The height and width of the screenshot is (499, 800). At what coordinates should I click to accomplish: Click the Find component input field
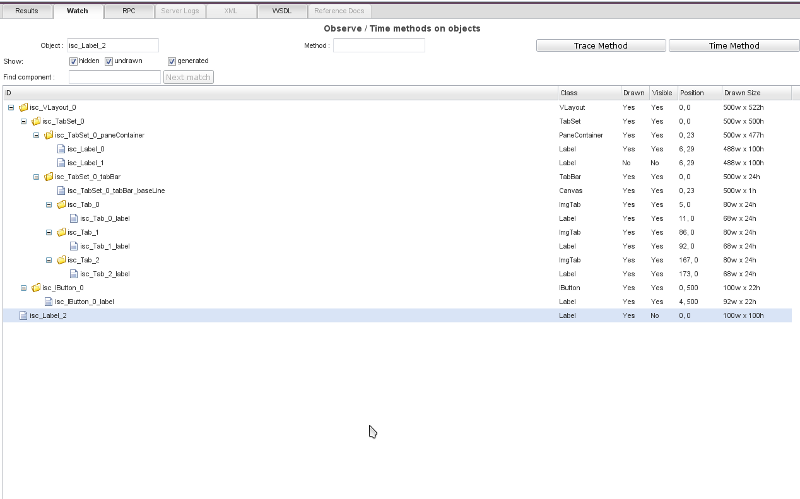point(114,77)
